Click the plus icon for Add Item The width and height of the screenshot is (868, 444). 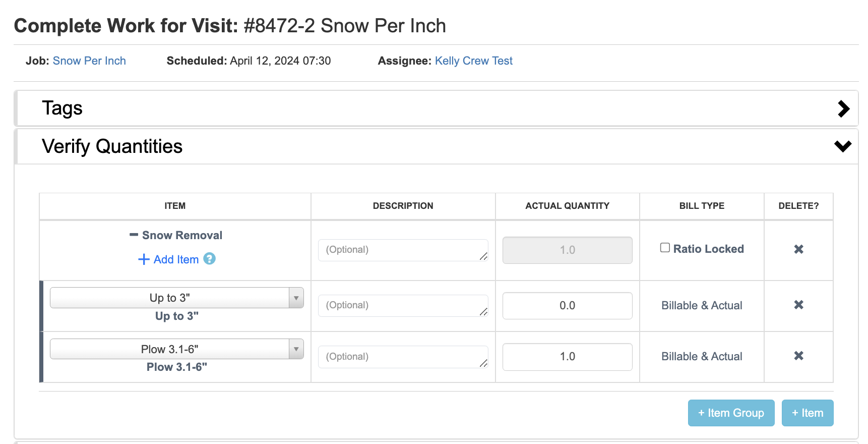[144, 259]
